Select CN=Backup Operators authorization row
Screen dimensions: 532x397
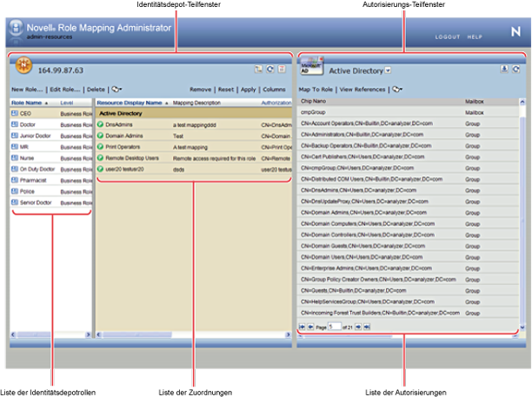pyautogui.click(x=409, y=146)
